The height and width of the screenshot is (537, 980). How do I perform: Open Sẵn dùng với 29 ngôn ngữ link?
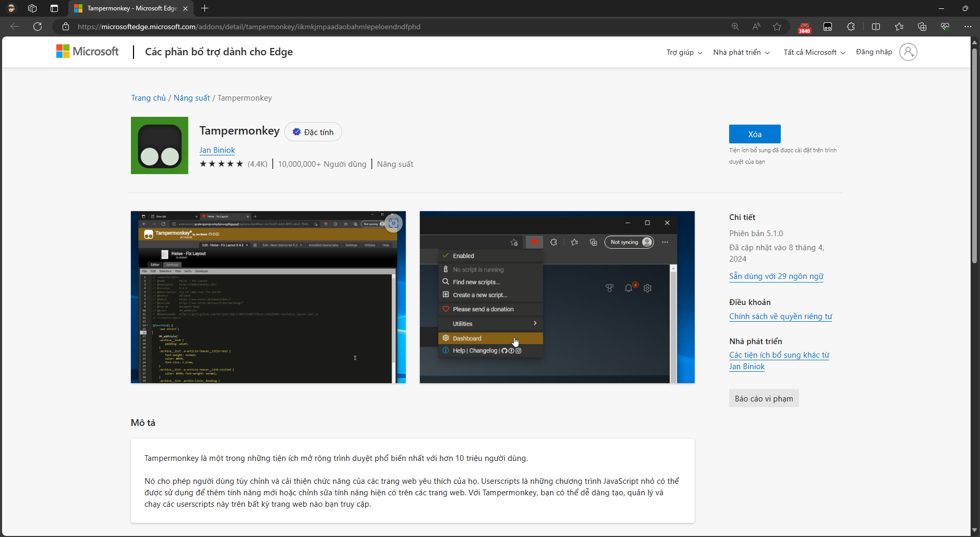776,276
